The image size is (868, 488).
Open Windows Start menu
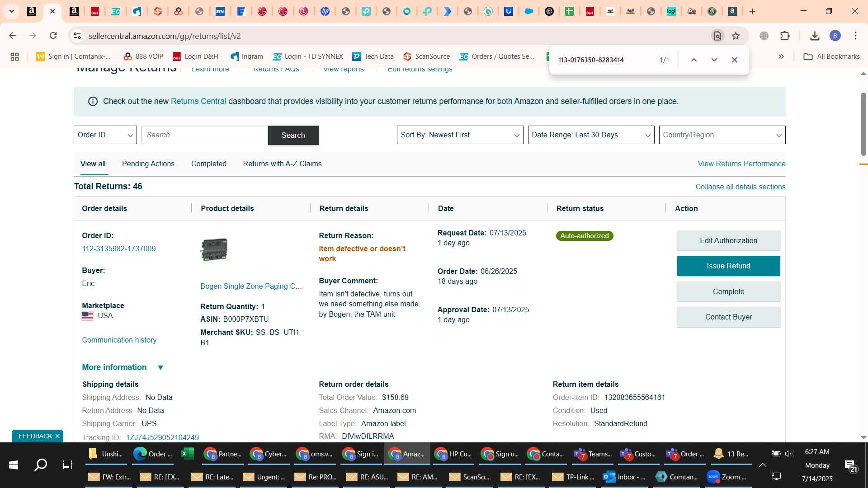(14, 465)
